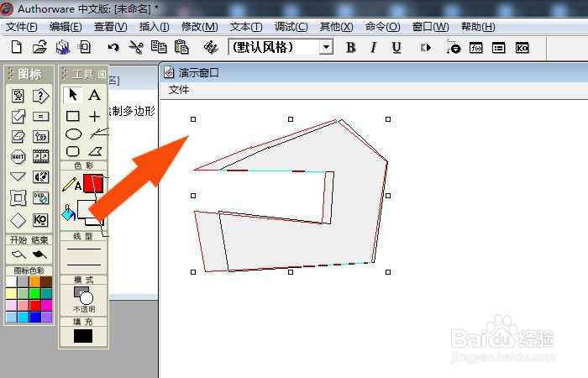Select the Interaction question-mark icon
The height and width of the screenshot is (378, 588).
(40, 96)
